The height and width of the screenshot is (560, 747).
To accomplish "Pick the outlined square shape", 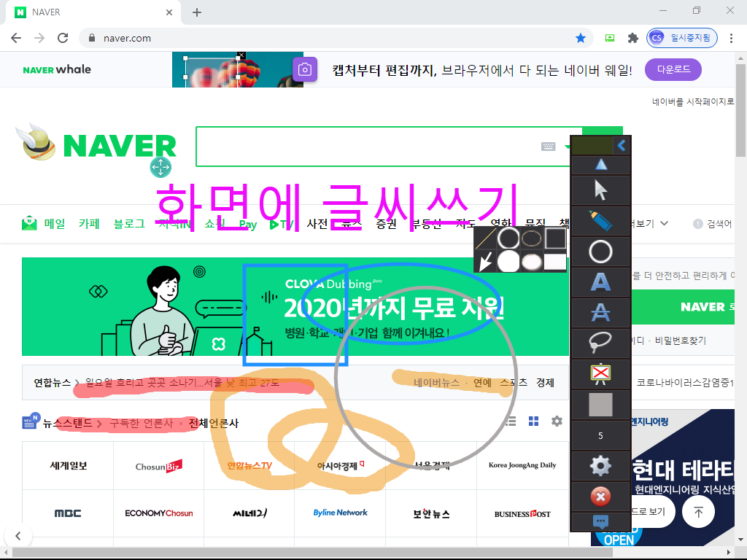I will pyautogui.click(x=555, y=238).
